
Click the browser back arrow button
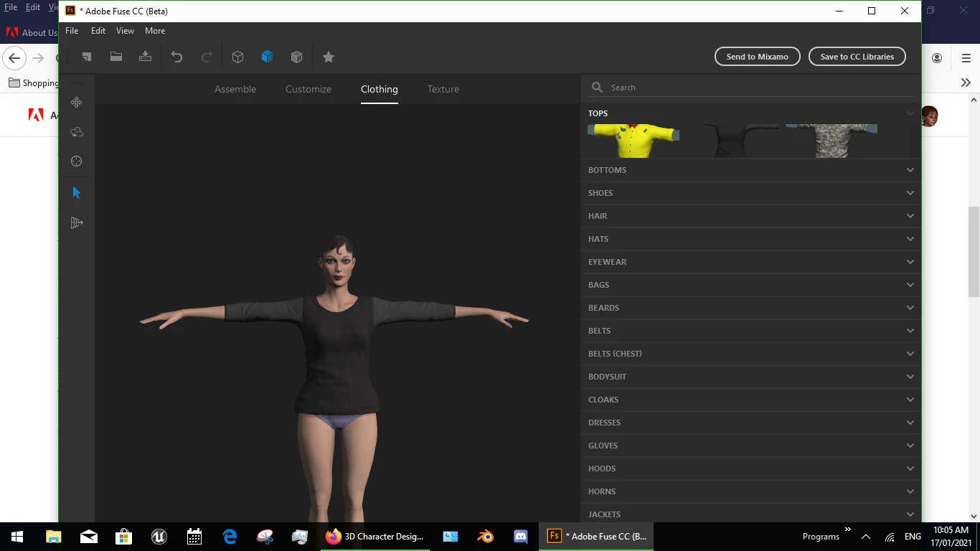(x=14, y=58)
